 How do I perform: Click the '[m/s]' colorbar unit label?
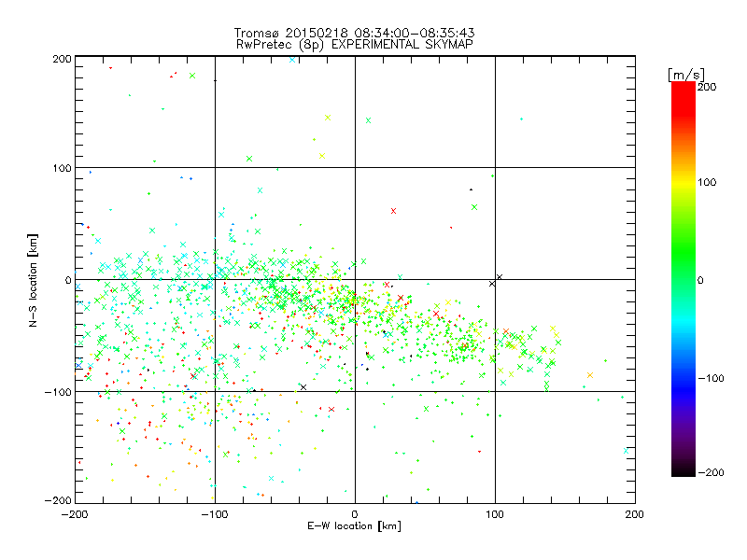coord(685,75)
